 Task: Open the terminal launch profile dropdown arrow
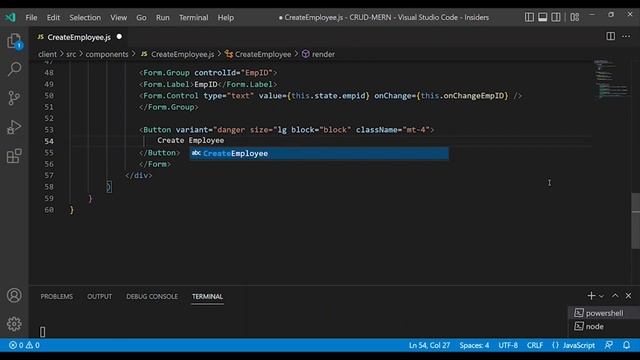pos(601,296)
